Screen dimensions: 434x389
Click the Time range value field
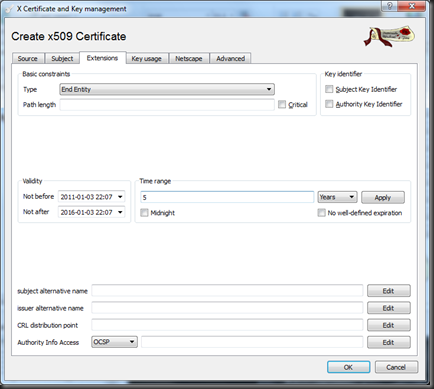click(227, 197)
